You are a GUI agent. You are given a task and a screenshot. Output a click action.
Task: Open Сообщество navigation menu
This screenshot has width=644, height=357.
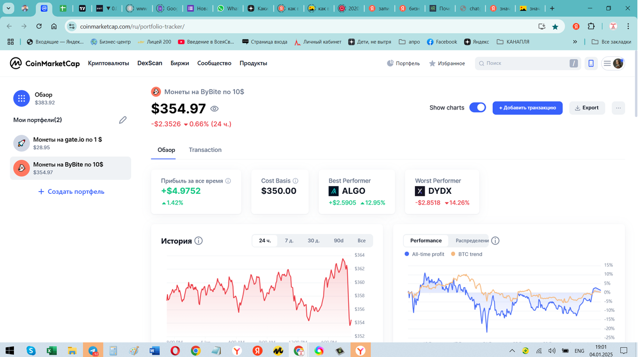(214, 63)
